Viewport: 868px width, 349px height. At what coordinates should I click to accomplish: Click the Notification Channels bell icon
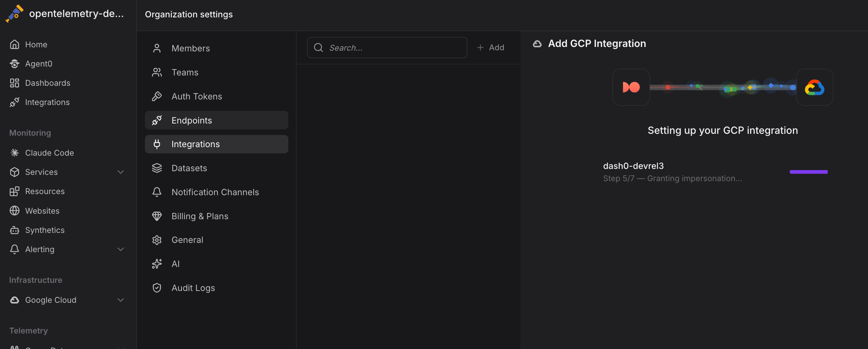(x=157, y=192)
